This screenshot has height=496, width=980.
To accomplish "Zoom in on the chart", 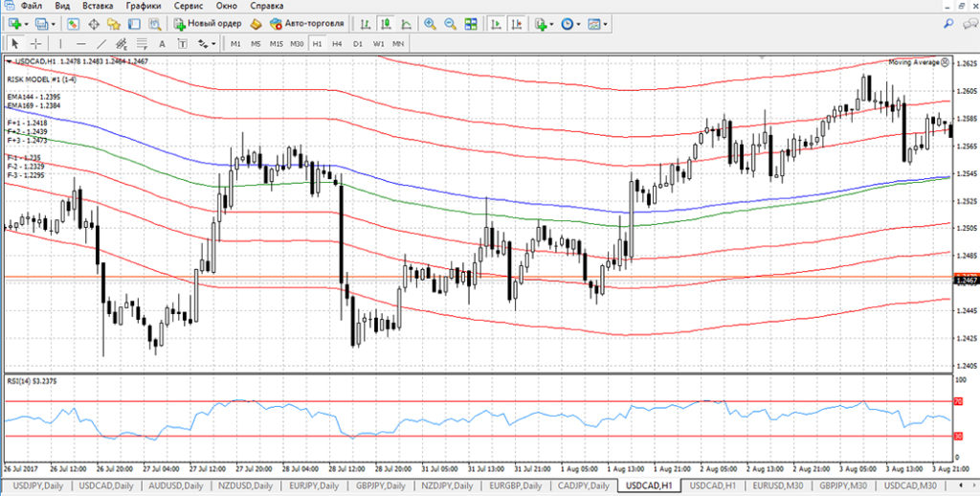I will click(430, 24).
